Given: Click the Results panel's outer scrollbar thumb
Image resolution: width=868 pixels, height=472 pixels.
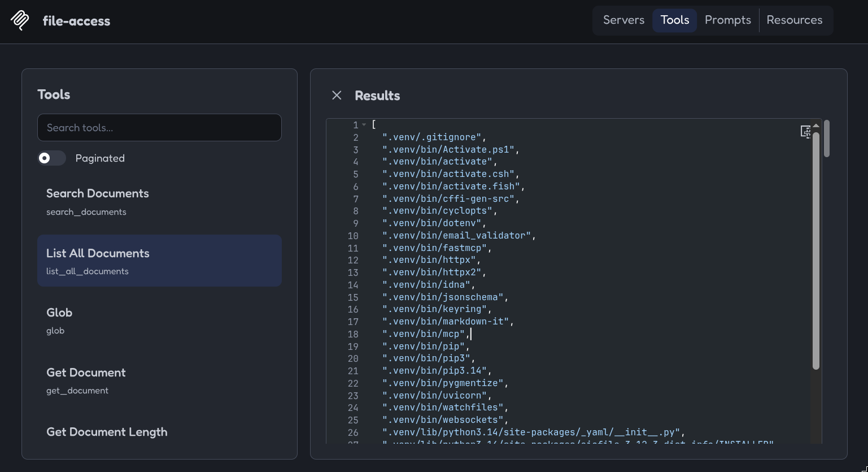Looking at the screenshot, I should point(827,138).
